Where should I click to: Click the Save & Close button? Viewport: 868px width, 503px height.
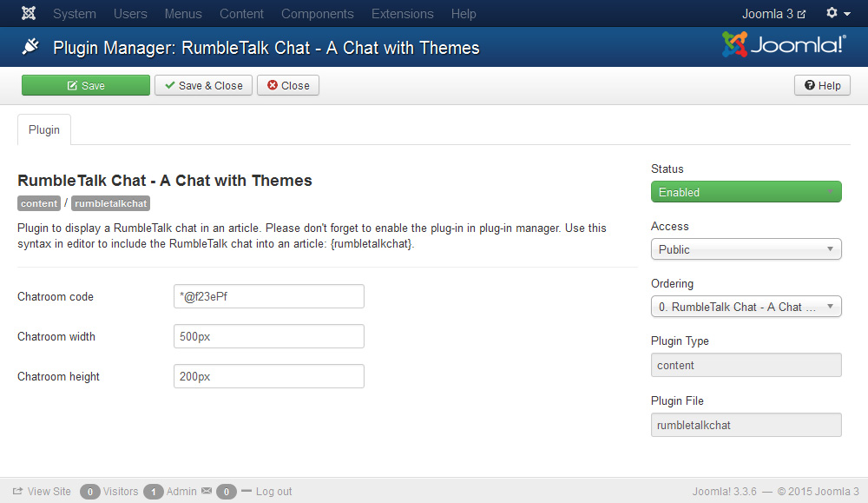point(203,85)
